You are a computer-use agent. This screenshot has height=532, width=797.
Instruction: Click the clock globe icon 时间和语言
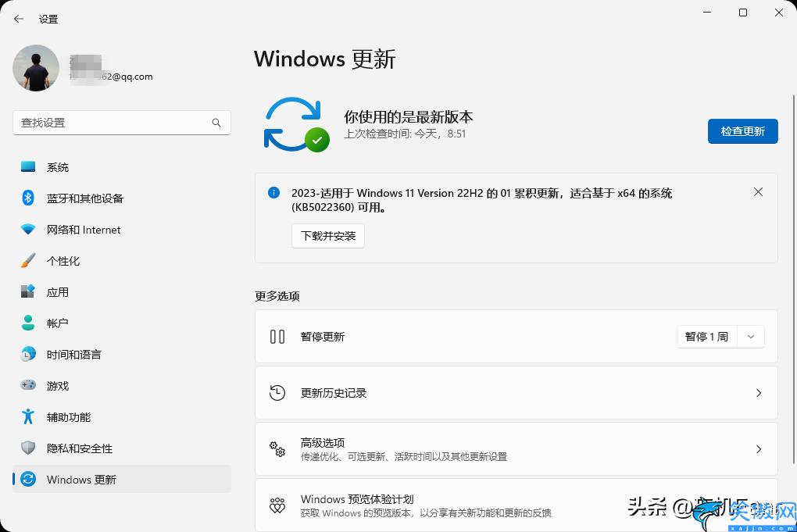point(28,354)
